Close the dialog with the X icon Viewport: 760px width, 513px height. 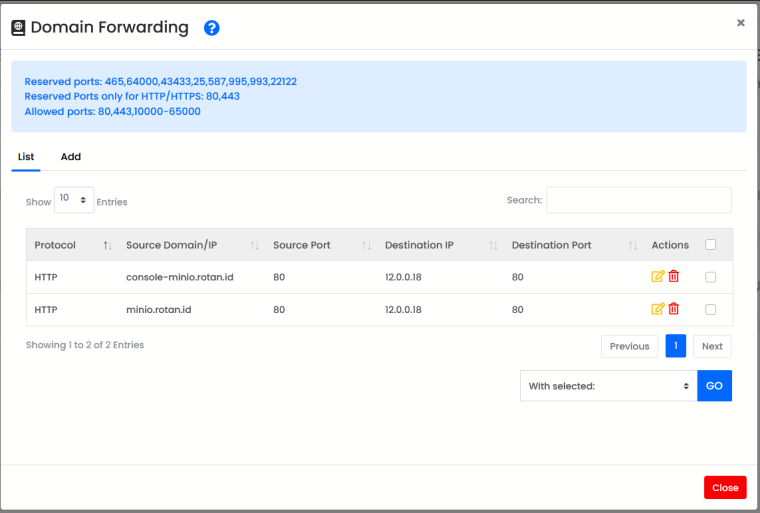pyautogui.click(x=741, y=23)
